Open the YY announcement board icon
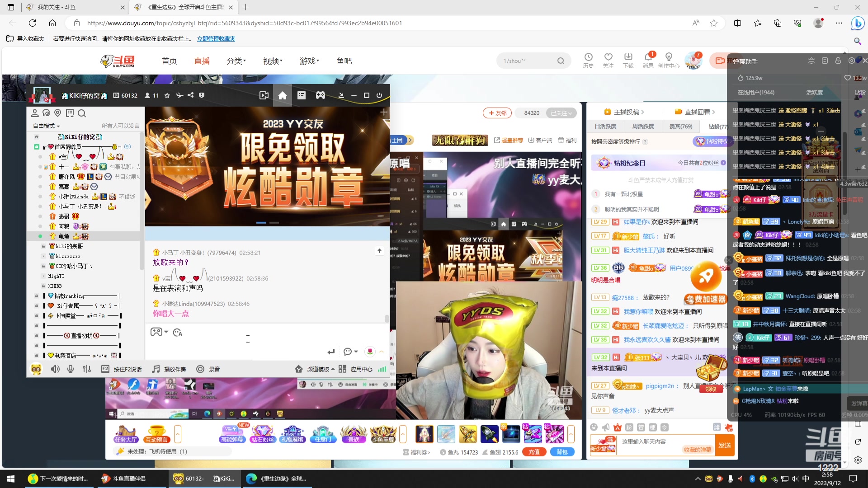868x488 pixels. pyautogui.click(x=70, y=113)
